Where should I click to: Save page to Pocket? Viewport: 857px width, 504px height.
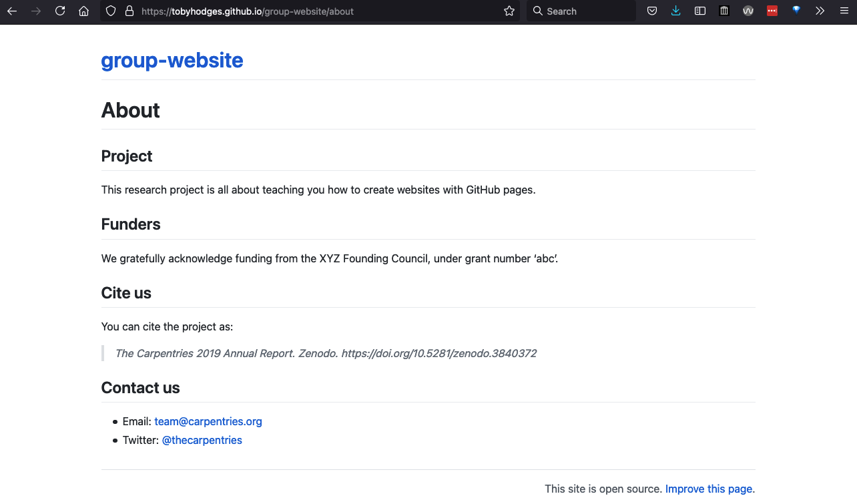click(652, 11)
